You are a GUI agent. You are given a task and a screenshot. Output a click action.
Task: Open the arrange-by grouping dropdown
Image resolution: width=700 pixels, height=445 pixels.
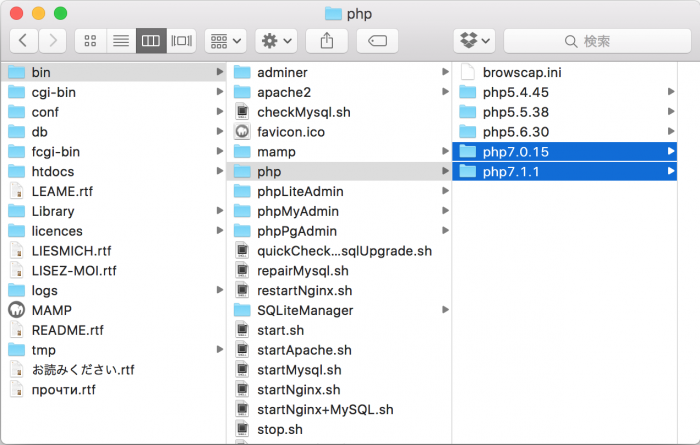(225, 41)
